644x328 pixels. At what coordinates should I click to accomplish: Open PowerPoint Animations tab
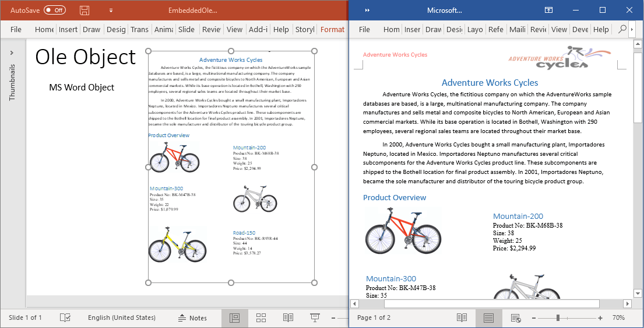click(163, 29)
